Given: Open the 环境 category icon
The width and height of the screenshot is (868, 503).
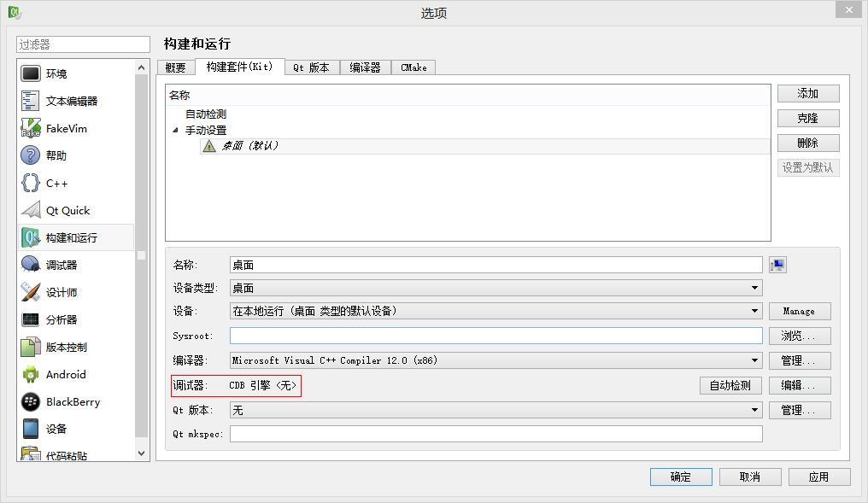Looking at the screenshot, I should (31, 73).
